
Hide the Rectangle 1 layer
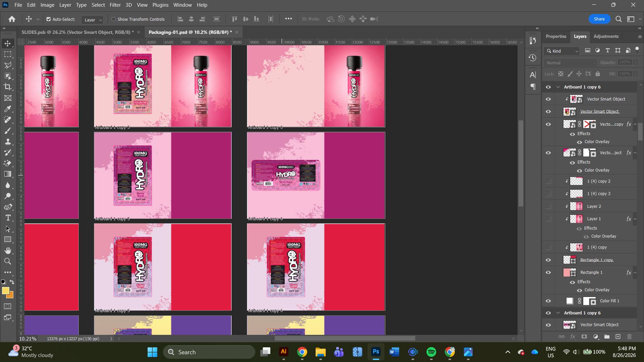[x=548, y=273]
